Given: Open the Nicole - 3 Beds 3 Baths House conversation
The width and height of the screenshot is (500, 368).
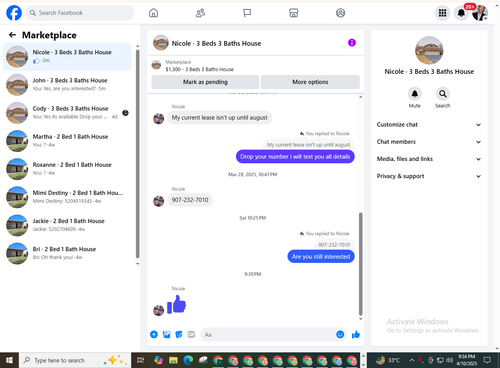Looking at the screenshot, I should tap(67, 57).
